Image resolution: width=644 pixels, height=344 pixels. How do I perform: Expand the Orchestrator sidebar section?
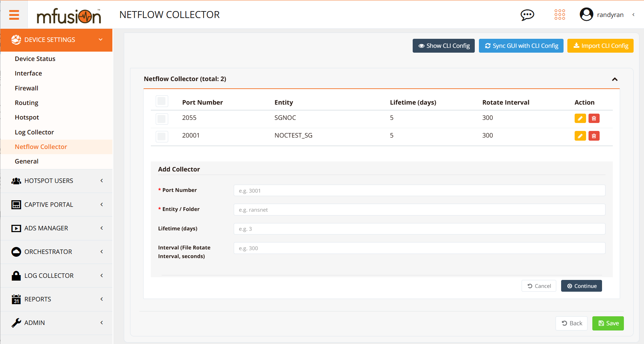coord(57,252)
